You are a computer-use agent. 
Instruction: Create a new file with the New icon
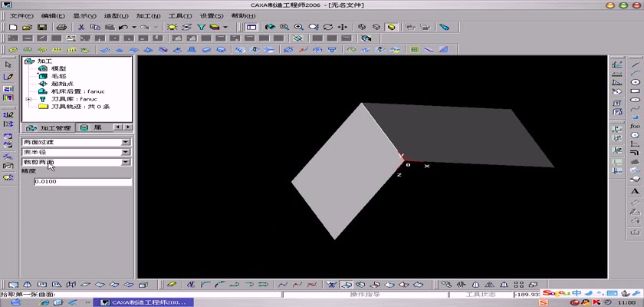[13, 27]
